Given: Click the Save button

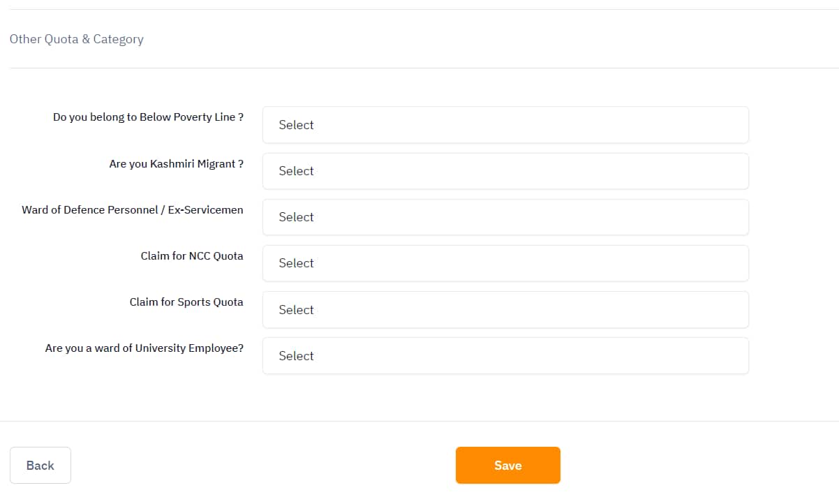Looking at the screenshot, I should click(507, 465).
